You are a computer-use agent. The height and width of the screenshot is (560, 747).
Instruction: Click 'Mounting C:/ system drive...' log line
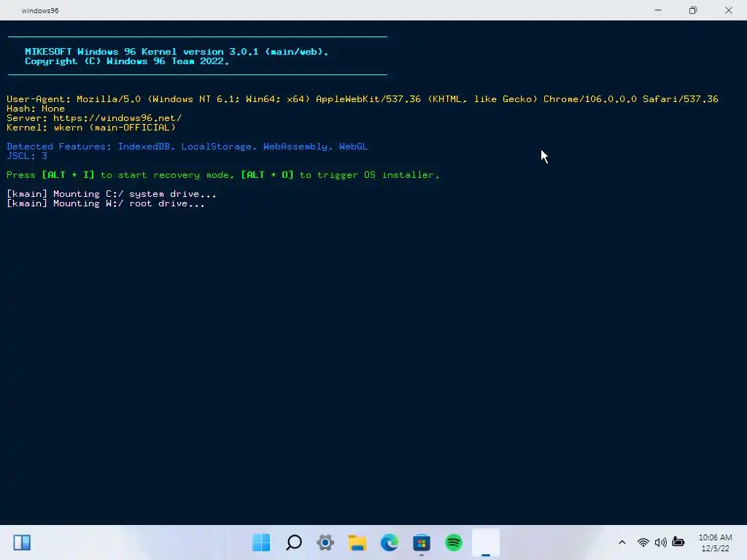pos(112,194)
